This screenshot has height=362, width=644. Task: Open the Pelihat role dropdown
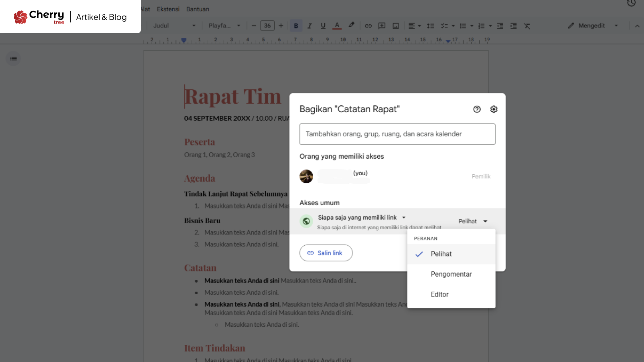tap(473, 221)
